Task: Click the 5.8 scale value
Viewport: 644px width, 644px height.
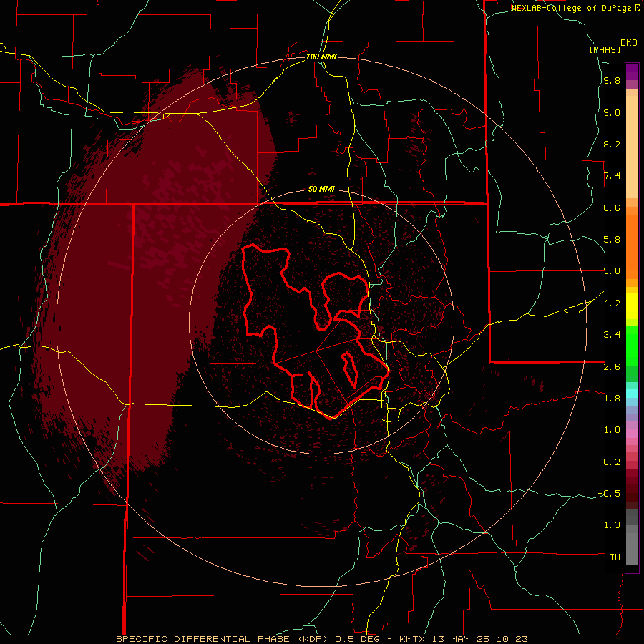Action: [x=612, y=240]
